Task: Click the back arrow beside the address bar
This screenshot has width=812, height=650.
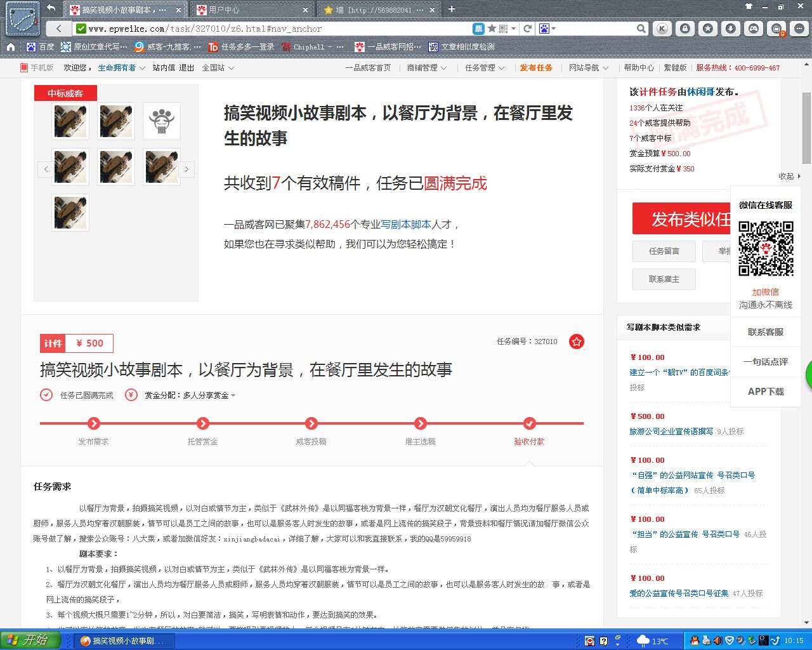Action: click(59, 29)
